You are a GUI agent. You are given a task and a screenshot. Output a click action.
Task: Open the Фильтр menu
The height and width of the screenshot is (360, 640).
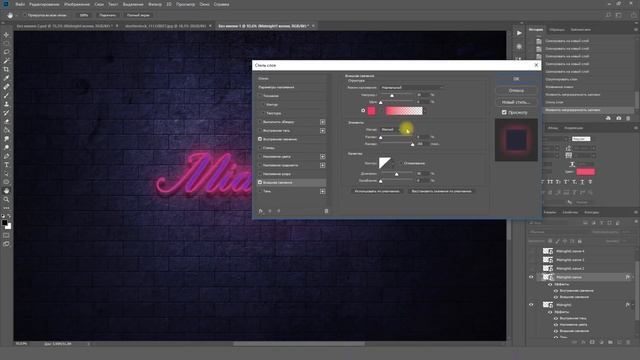coord(155,4)
